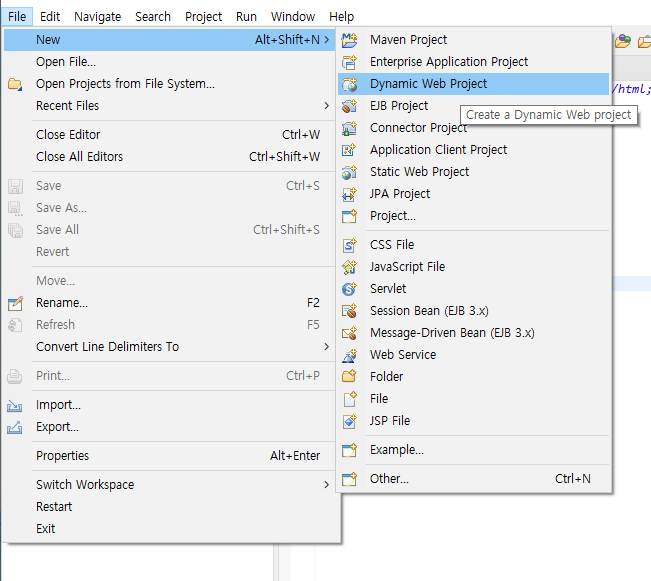The height and width of the screenshot is (581, 651).
Task: Choose Rename... from the File menu
Action: tap(169, 303)
